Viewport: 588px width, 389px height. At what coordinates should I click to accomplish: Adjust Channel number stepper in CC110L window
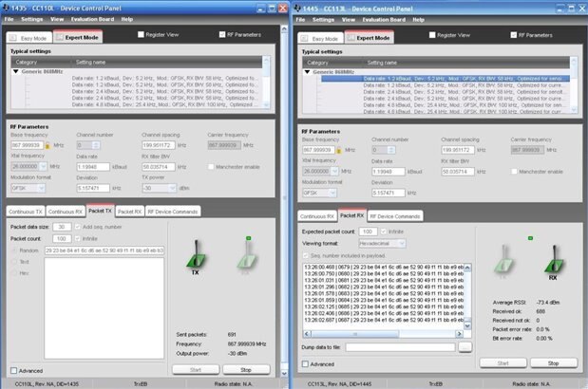tap(96, 145)
